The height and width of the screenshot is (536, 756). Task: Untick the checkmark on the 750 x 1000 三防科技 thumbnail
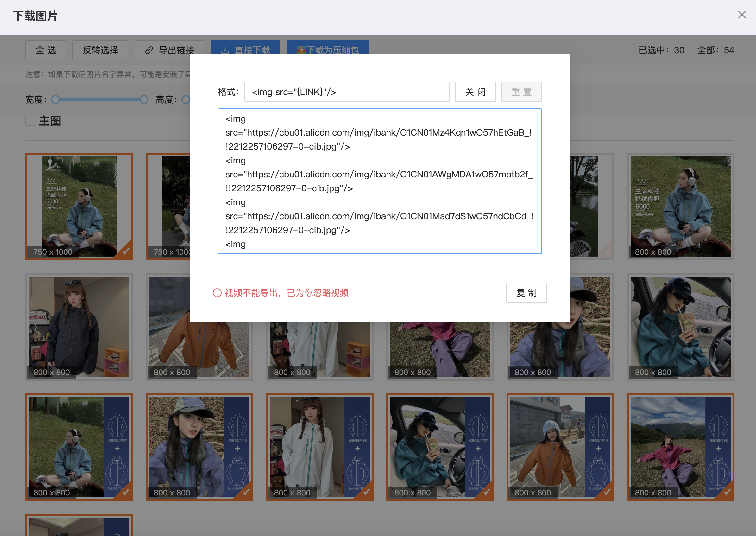coord(126,252)
